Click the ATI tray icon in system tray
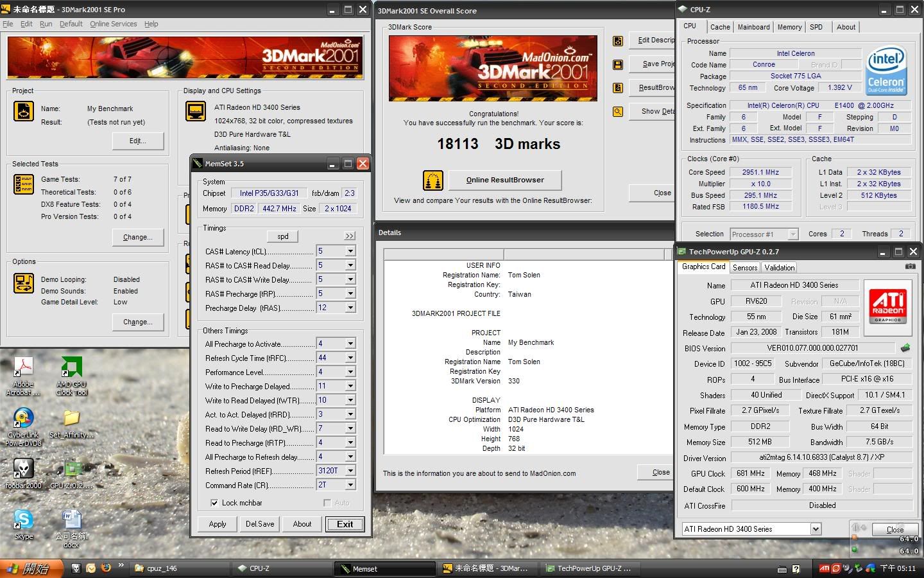Viewport: 924px width, 578px height. tap(825, 568)
